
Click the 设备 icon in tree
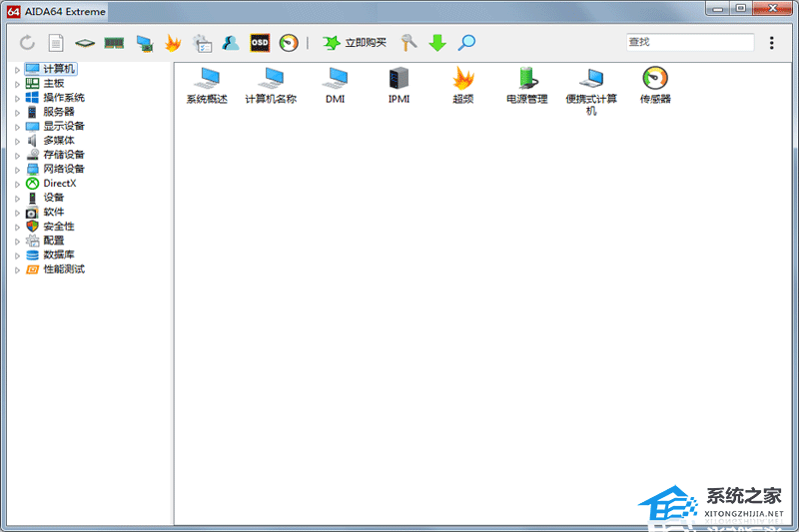coord(32,198)
